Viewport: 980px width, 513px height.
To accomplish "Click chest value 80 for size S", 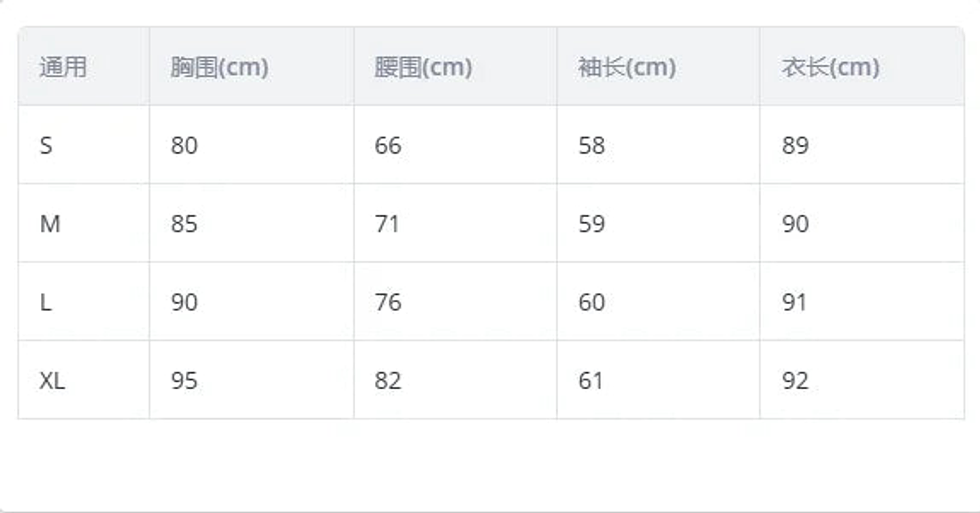I will 184,146.
